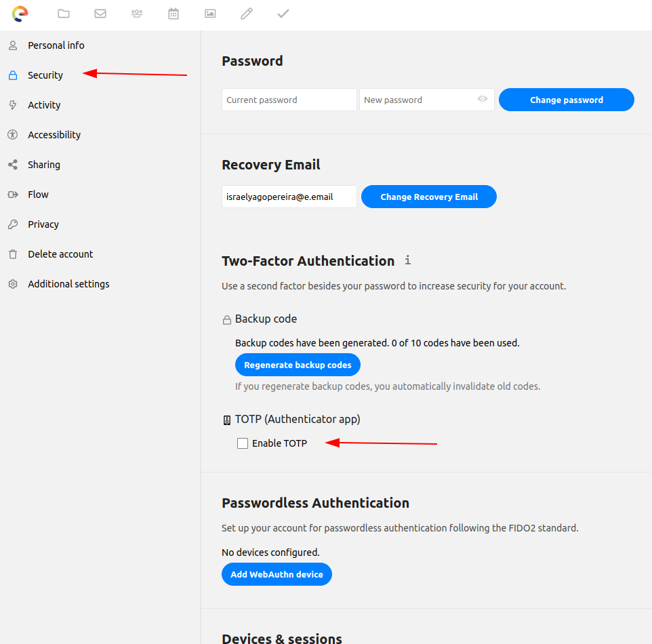The height and width of the screenshot is (644, 652).
Task: Click Add WebAuthn device button
Action: (x=277, y=574)
